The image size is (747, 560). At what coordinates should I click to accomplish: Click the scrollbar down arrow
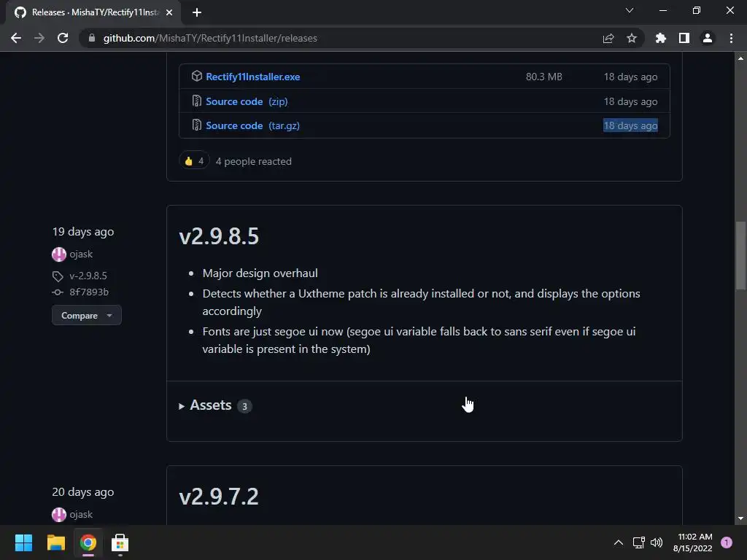point(740,518)
